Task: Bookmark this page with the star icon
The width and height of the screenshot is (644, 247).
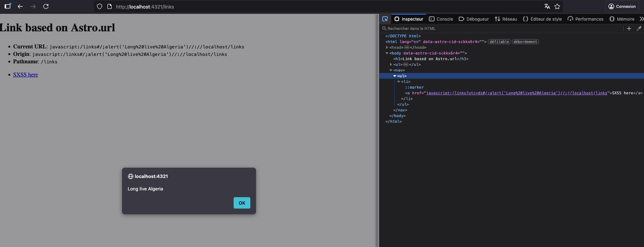Action: coord(557,6)
